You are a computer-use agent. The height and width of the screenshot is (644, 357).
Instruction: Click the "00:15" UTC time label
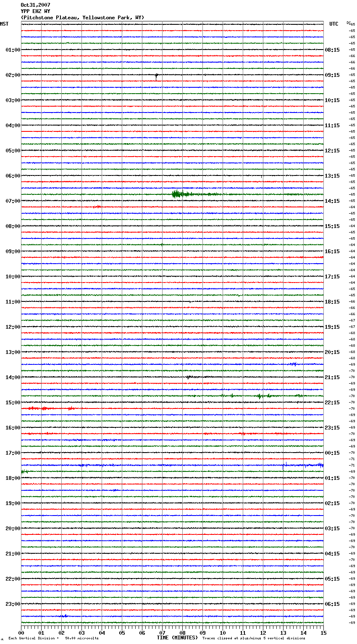tap(332, 453)
